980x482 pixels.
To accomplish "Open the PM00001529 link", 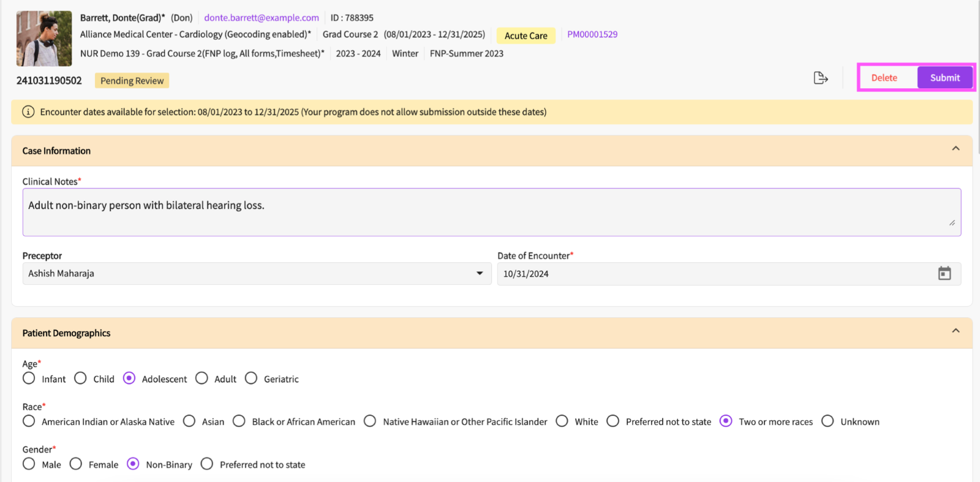I will (x=592, y=34).
